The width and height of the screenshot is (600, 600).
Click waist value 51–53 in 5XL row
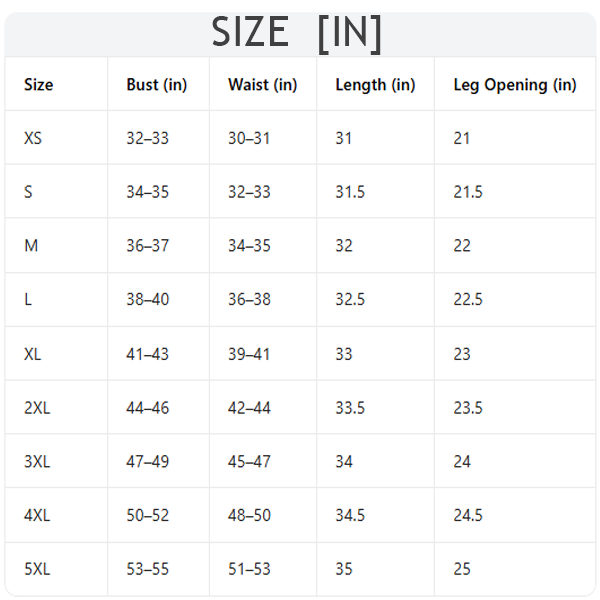pos(249,569)
